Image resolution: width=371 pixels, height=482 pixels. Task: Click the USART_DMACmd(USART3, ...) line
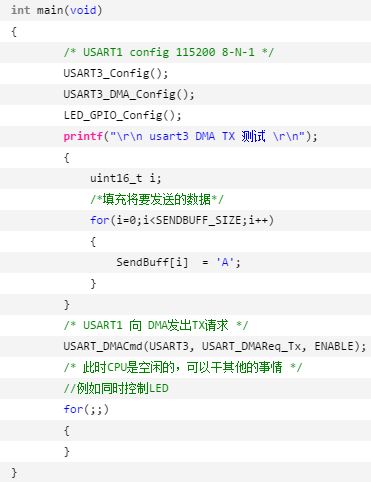tap(215, 346)
